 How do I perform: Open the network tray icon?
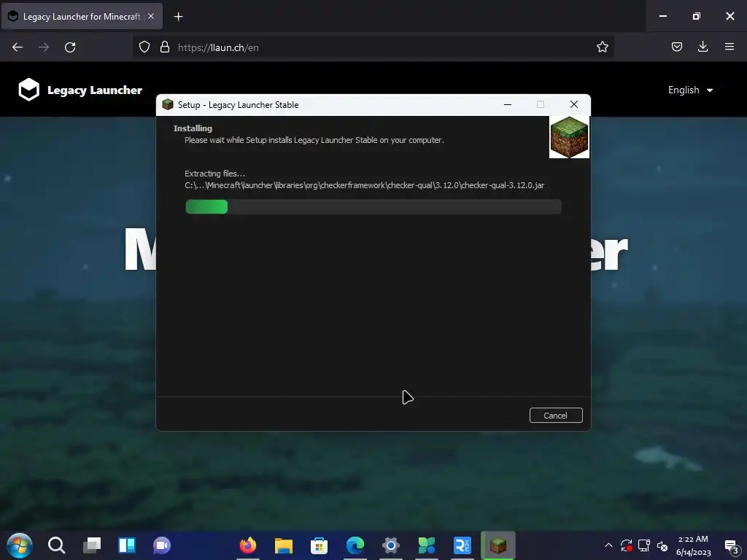tap(644, 545)
